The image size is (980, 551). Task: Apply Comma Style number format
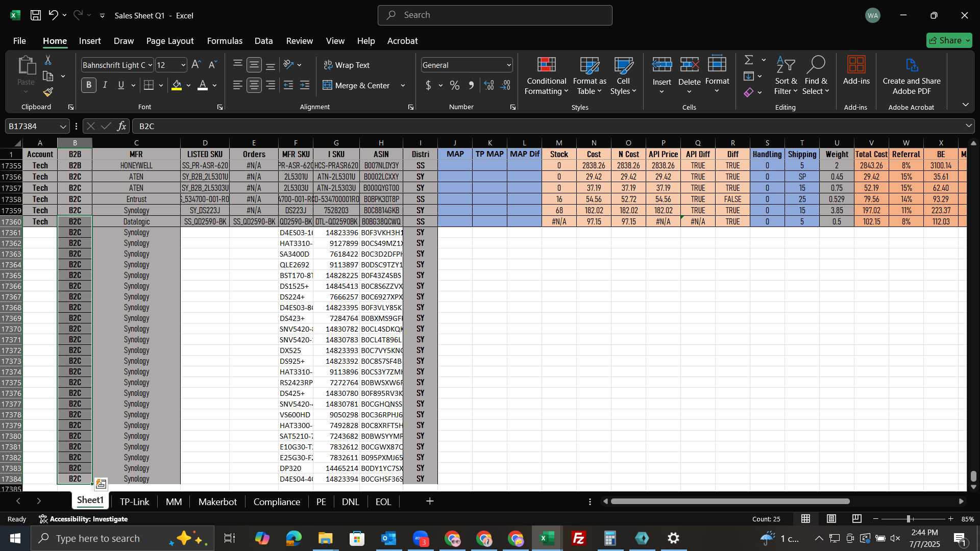pos(471,85)
